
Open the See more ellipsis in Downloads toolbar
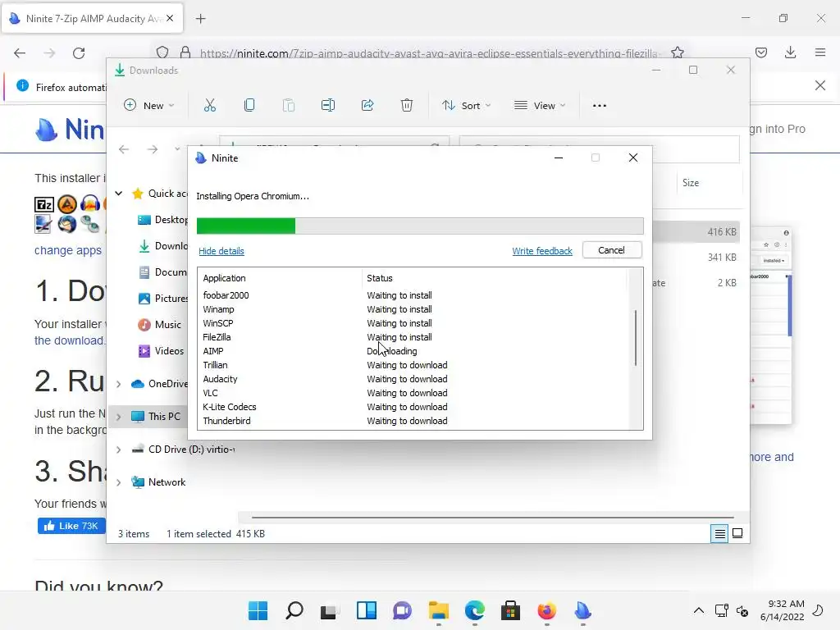pyautogui.click(x=600, y=106)
